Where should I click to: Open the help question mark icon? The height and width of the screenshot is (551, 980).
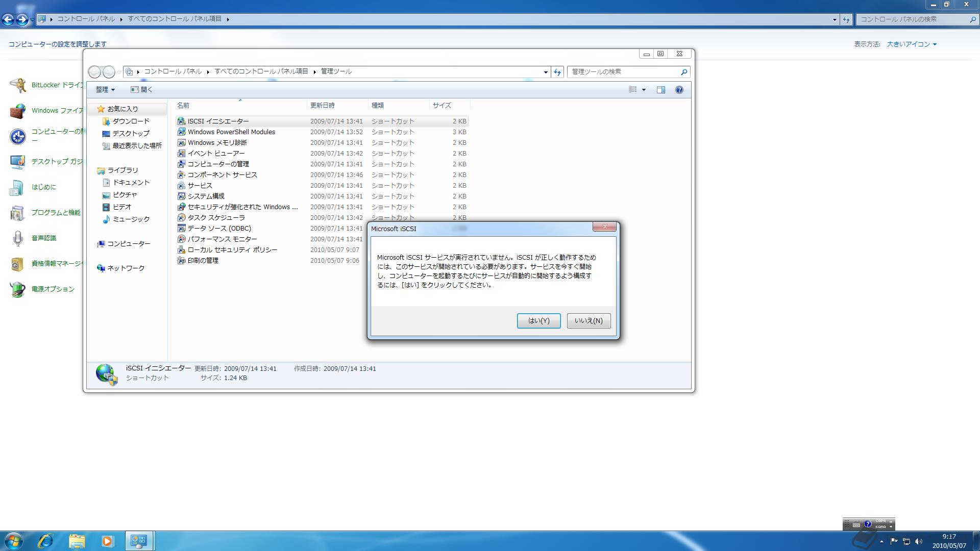pos(679,90)
